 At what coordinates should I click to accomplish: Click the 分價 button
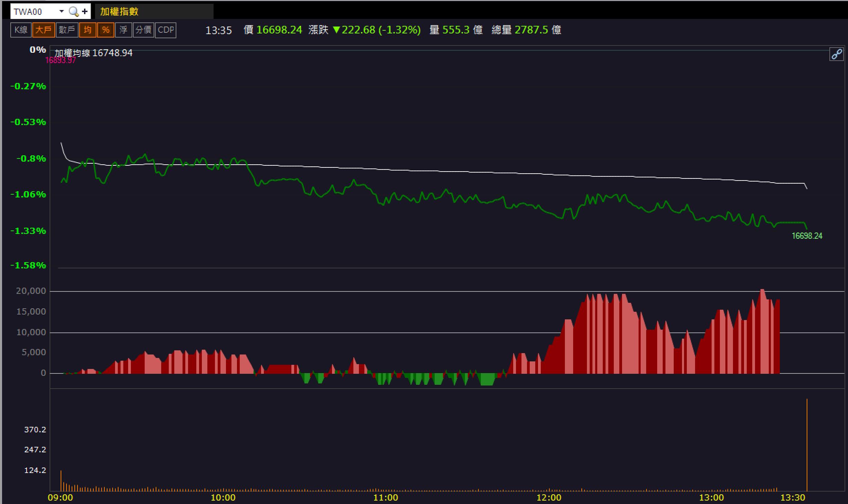click(x=143, y=30)
